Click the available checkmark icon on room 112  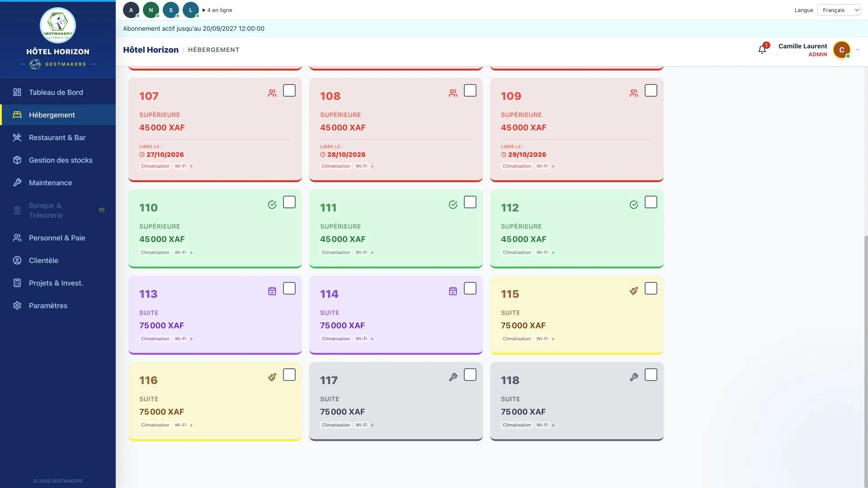click(634, 205)
